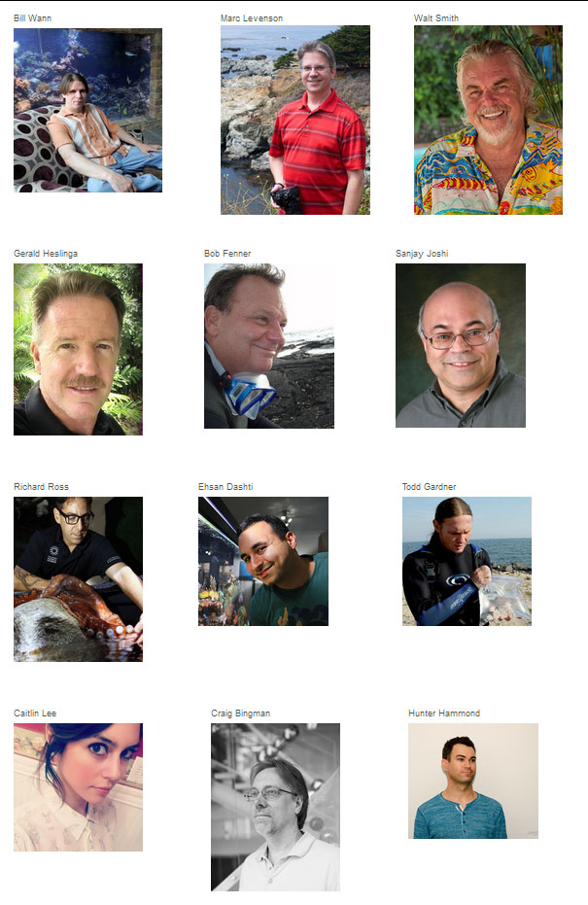This screenshot has height=905, width=588.
Task: Click the photo under Bob Fenner
Action: 269,346
